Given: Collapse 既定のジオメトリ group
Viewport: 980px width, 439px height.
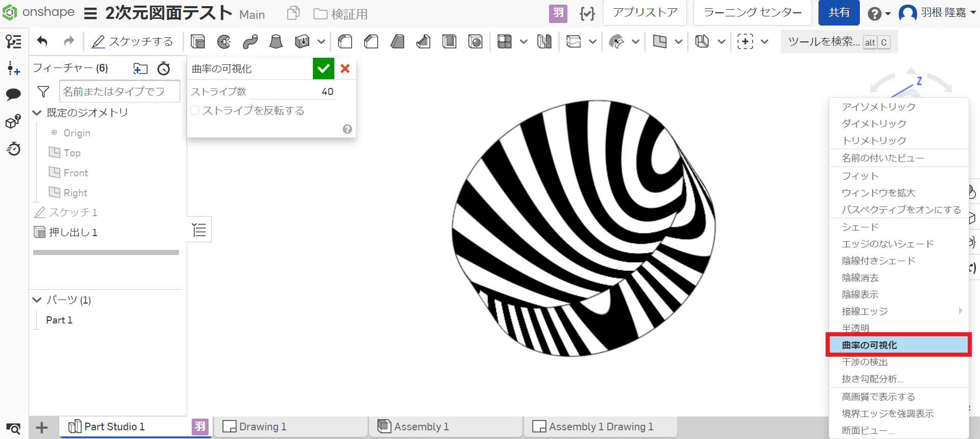Looking at the screenshot, I should (37, 113).
